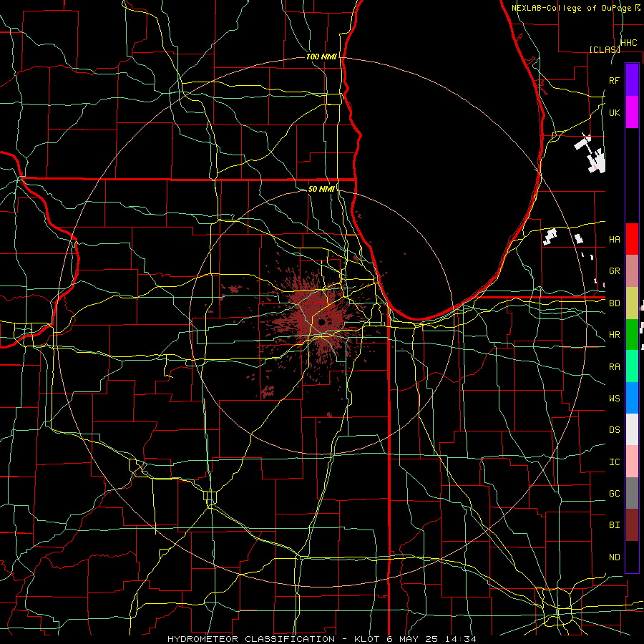Viewport: 644px width, 644px height.
Task: Click the GR legend label
Action: 614,271
